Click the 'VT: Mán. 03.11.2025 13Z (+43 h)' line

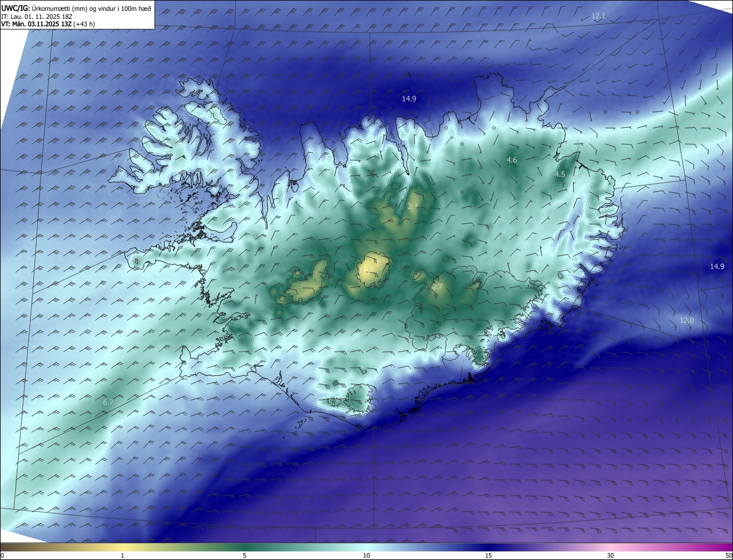coord(48,24)
